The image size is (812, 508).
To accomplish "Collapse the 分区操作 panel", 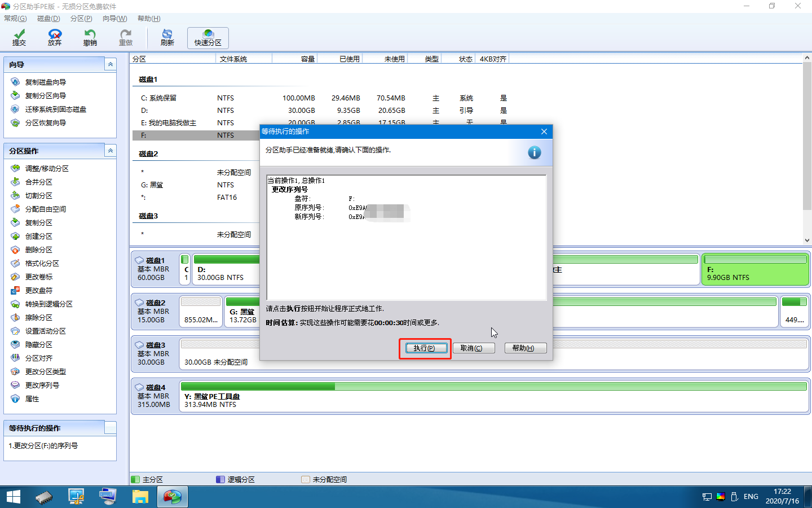I will click(x=111, y=151).
